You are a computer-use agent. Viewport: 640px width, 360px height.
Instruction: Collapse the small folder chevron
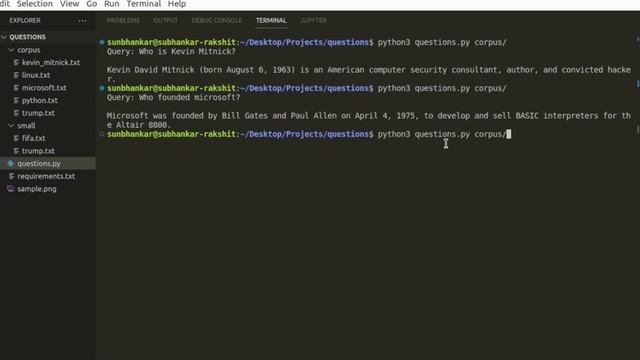coord(11,126)
